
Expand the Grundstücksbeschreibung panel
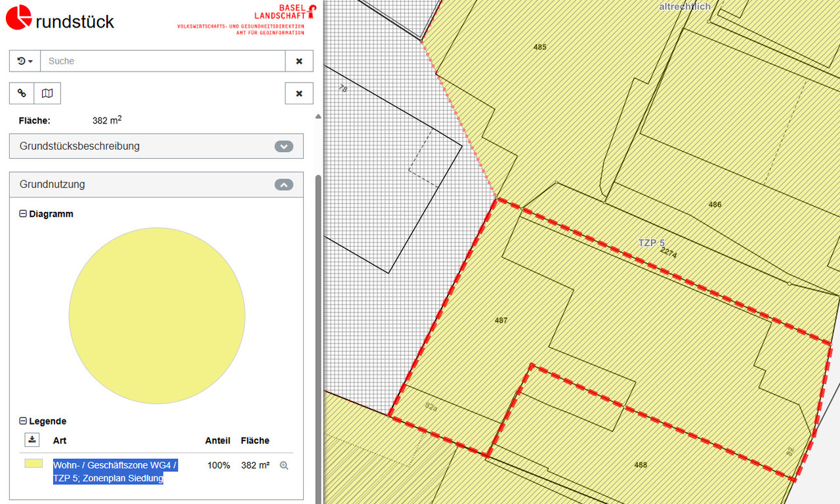(x=283, y=146)
